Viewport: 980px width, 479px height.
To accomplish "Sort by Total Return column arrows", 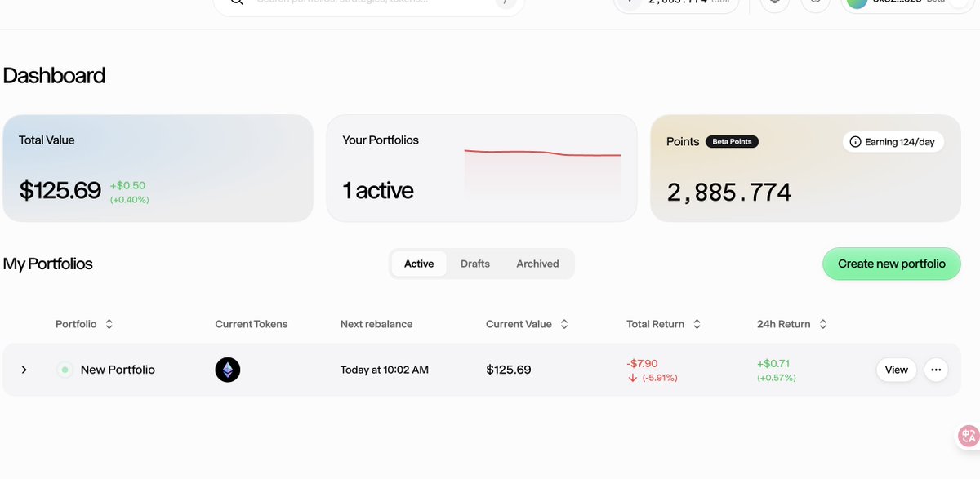I will click(x=697, y=324).
